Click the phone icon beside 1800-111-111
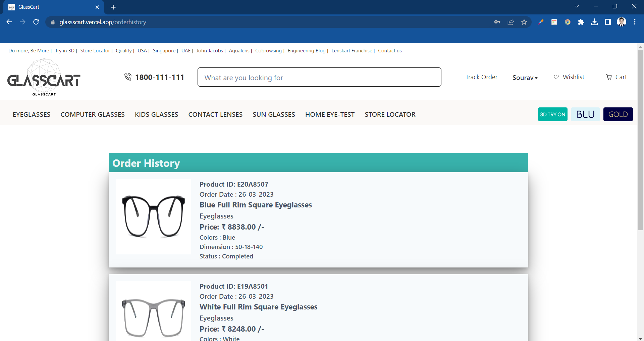The image size is (644, 341). coord(128,77)
